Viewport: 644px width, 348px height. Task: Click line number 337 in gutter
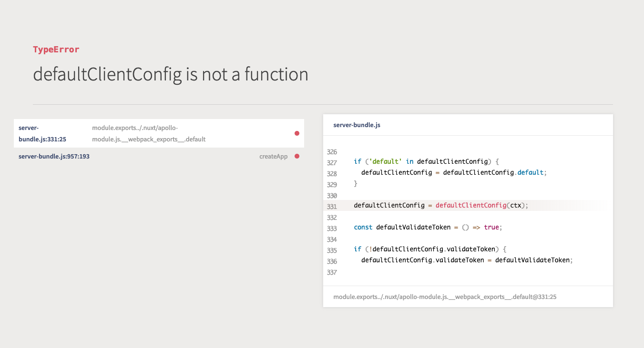pos(332,272)
